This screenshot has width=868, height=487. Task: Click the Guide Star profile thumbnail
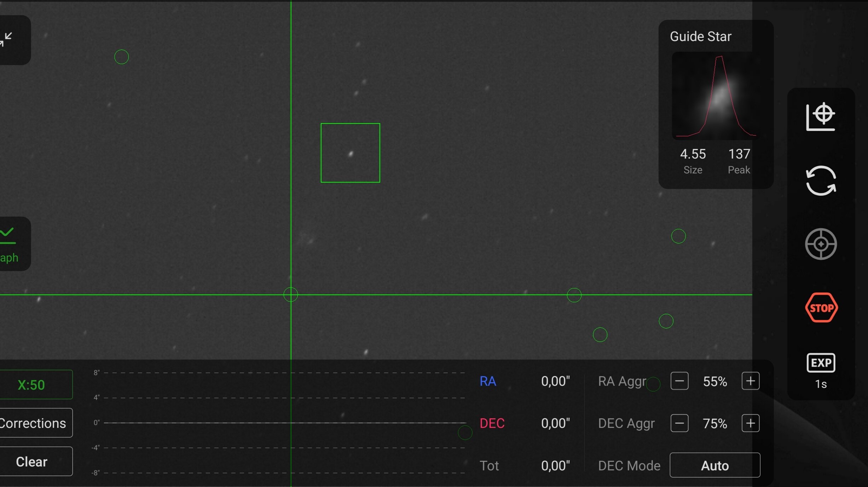pyautogui.click(x=715, y=96)
